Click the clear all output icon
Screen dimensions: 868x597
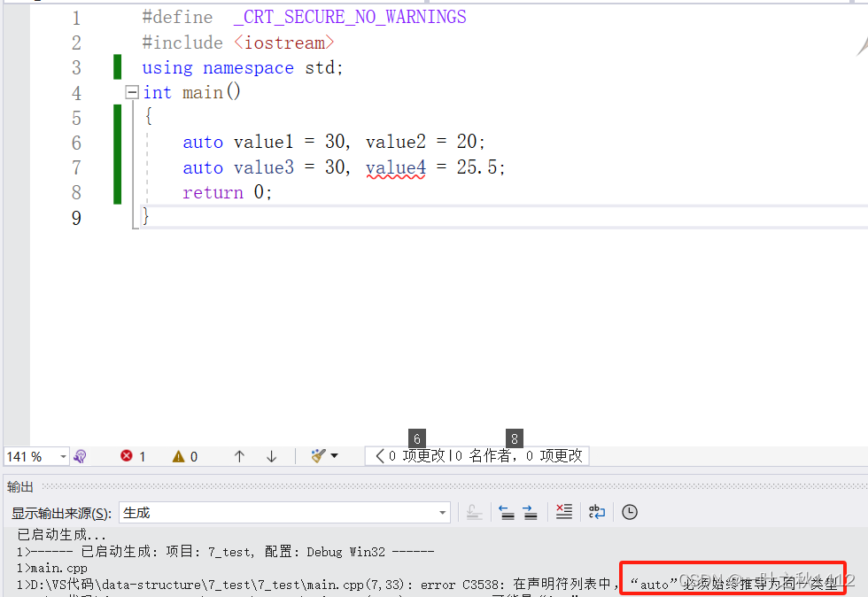[564, 512]
